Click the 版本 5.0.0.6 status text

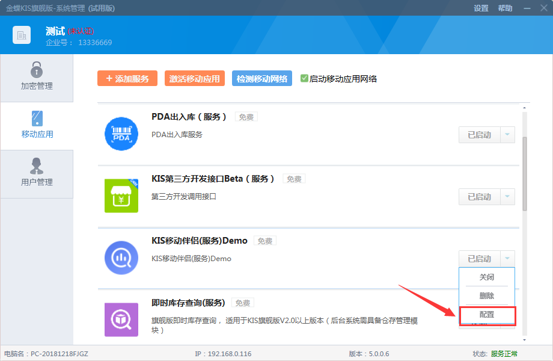(x=369, y=354)
